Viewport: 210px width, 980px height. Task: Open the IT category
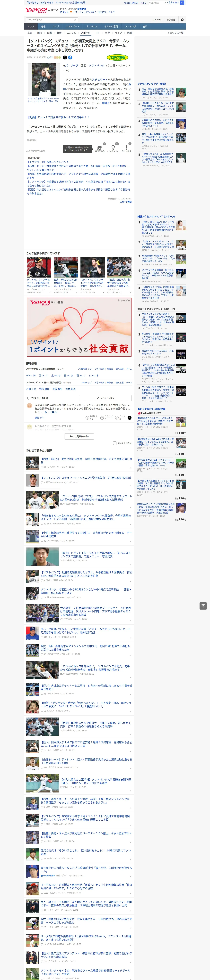click(x=98, y=33)
